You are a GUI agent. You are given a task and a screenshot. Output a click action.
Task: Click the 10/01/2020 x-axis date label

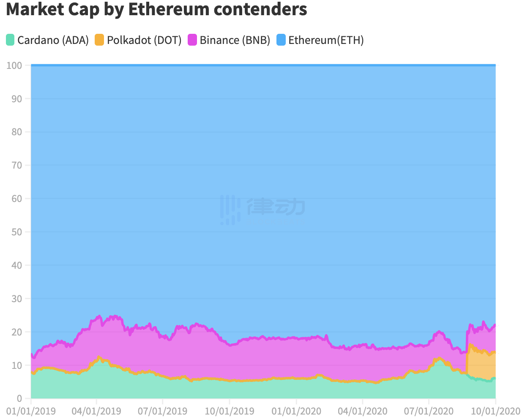coord(495,411)
